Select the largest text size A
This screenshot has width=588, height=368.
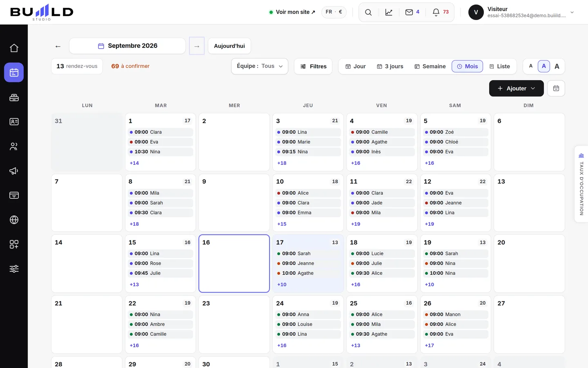click(557, 66)
